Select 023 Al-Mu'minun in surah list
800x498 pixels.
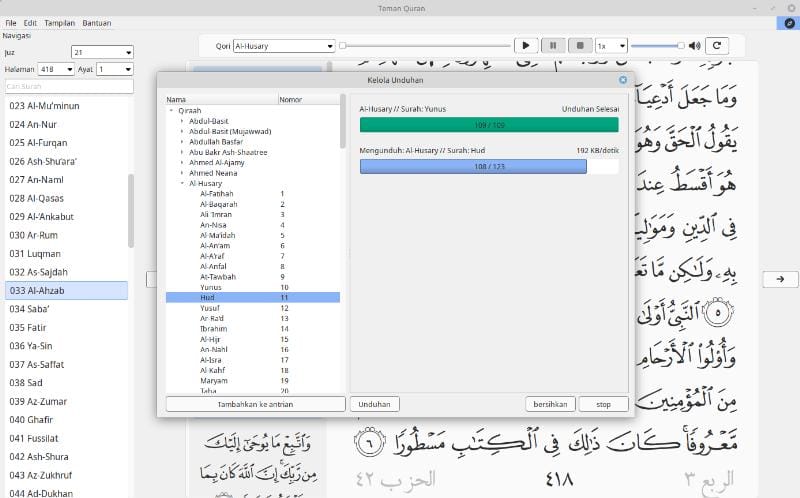point(66,106)
